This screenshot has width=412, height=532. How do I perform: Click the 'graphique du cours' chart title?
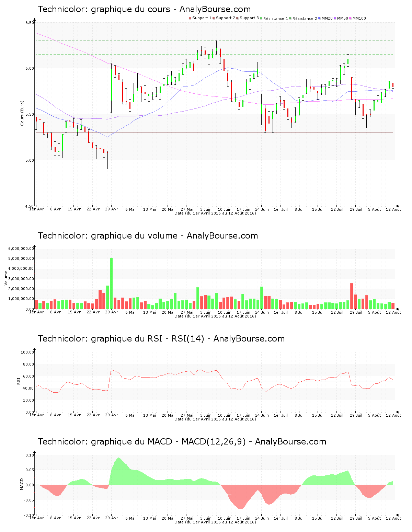144,9
